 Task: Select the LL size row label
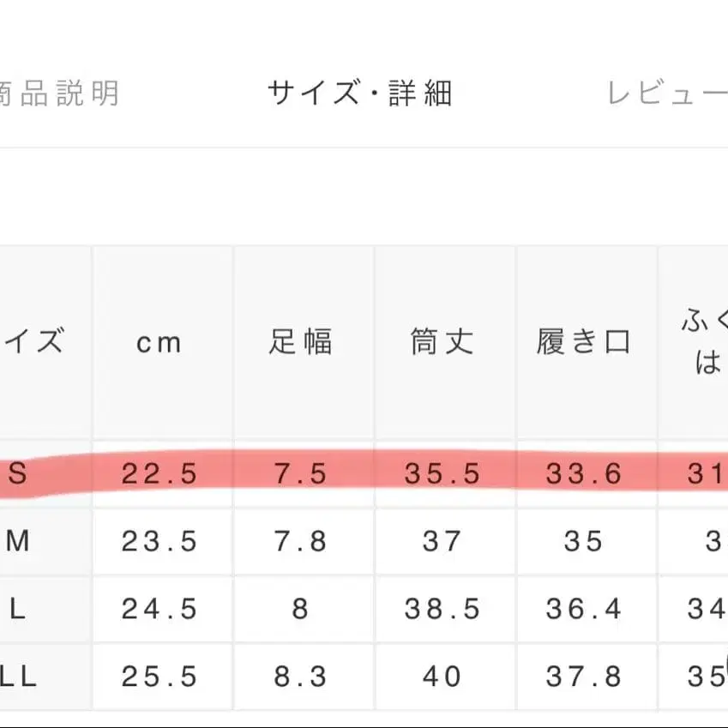17,677
